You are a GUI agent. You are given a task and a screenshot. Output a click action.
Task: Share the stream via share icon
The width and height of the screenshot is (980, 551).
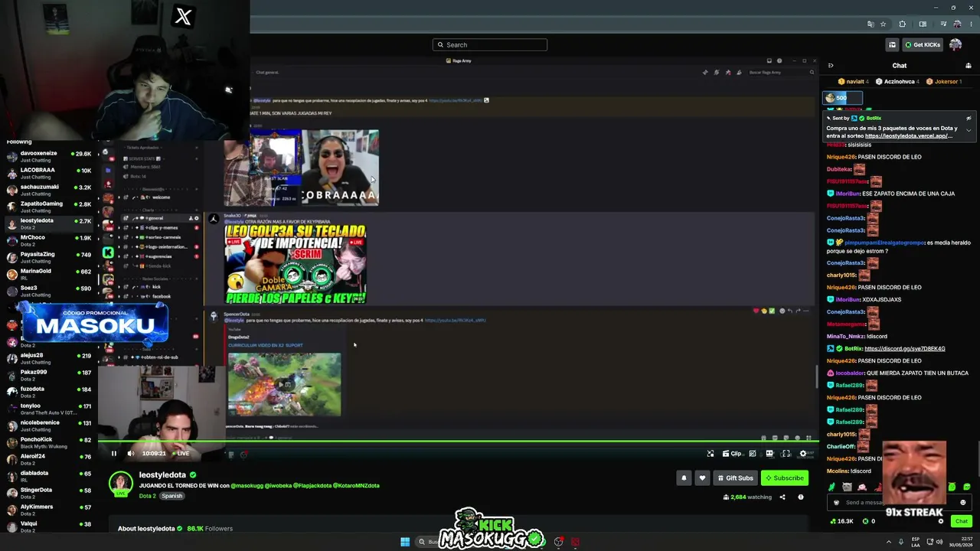(782, 497)
